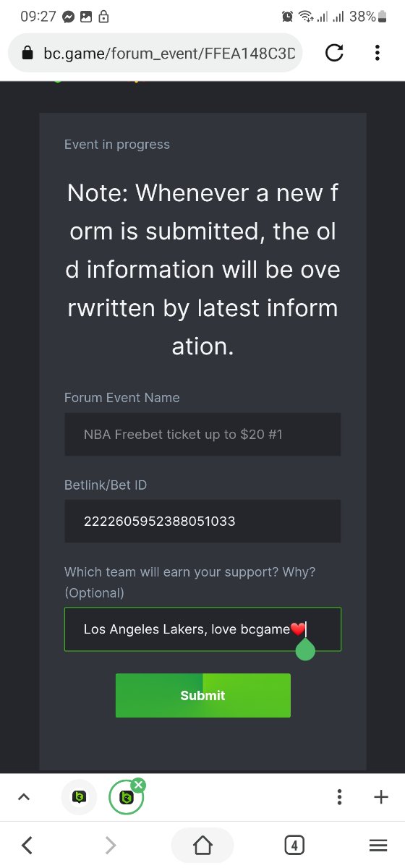This screenshot has height=868, width=405.
Task: Tap the home icon
Action: coord(202,844)
